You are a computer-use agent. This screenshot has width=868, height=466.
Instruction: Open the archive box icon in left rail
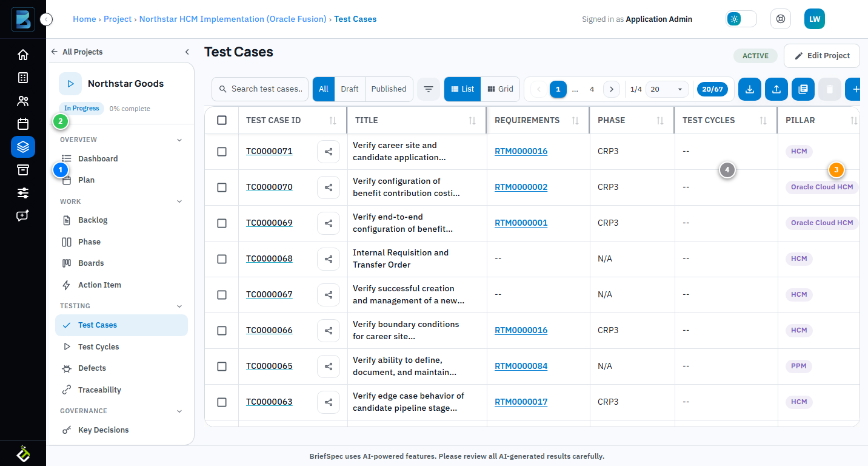click(x=23, y=170)
